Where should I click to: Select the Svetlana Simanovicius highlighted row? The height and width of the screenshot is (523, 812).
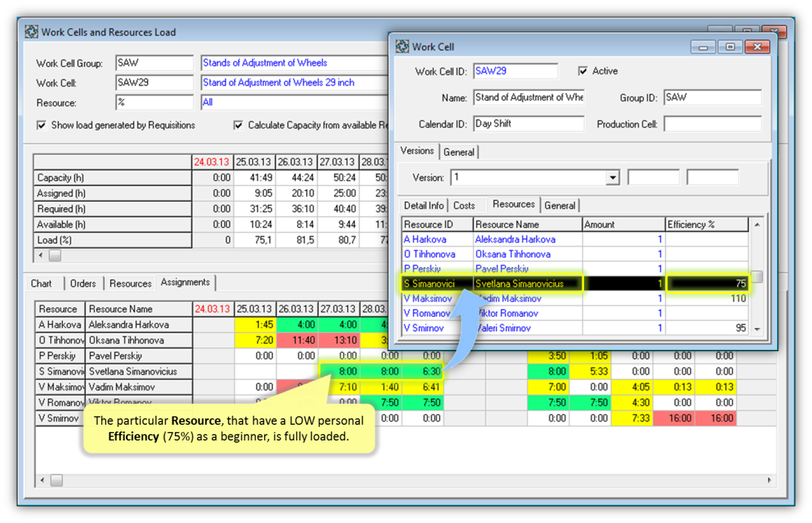[575, 284]
